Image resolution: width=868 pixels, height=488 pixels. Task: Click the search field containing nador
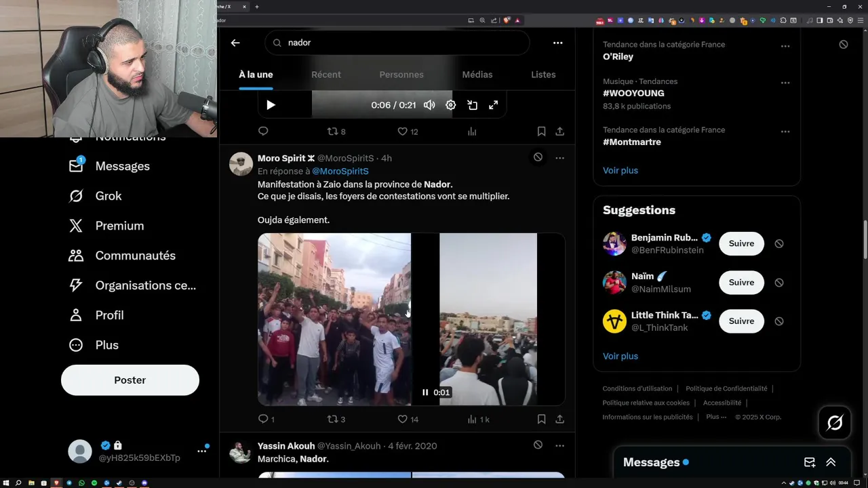(x=397, y=43)
